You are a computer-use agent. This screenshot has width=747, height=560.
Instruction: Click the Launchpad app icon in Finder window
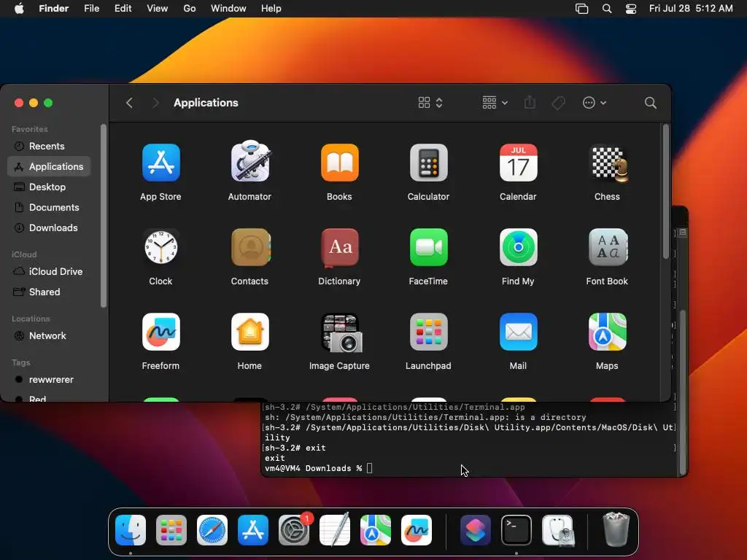point(429,332)
